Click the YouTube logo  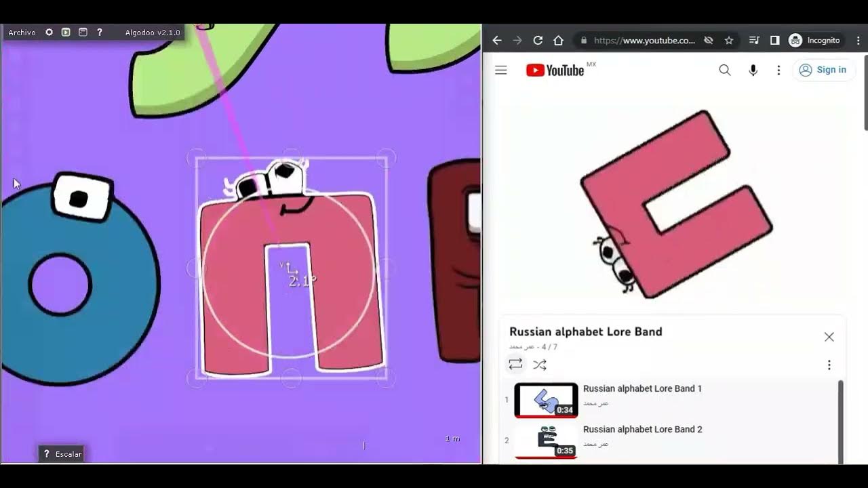point(555,70)
